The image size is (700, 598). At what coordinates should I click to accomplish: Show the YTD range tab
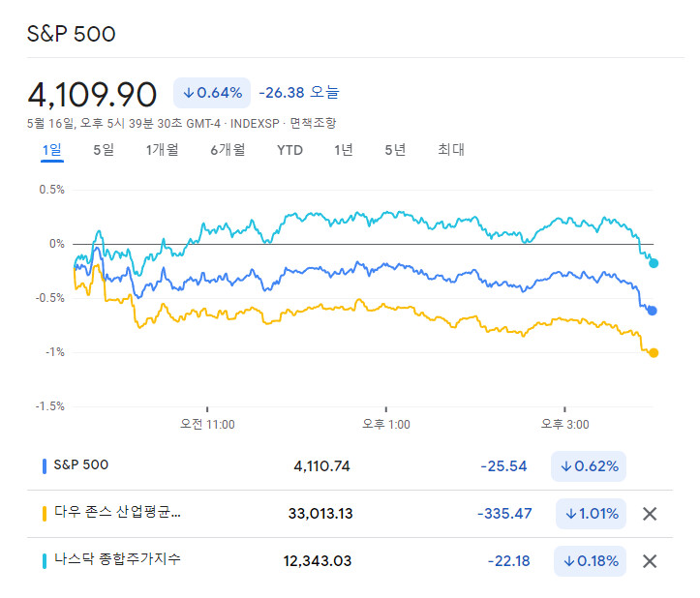[x=289, y=150]
